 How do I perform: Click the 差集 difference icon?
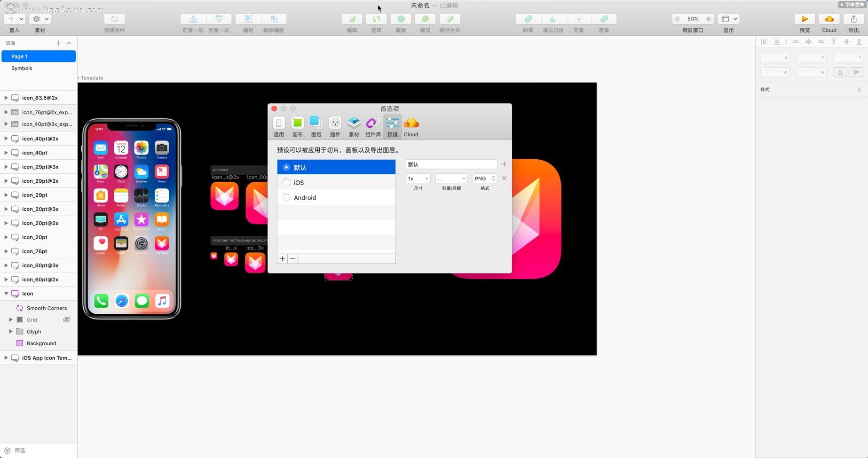point(604,19)
